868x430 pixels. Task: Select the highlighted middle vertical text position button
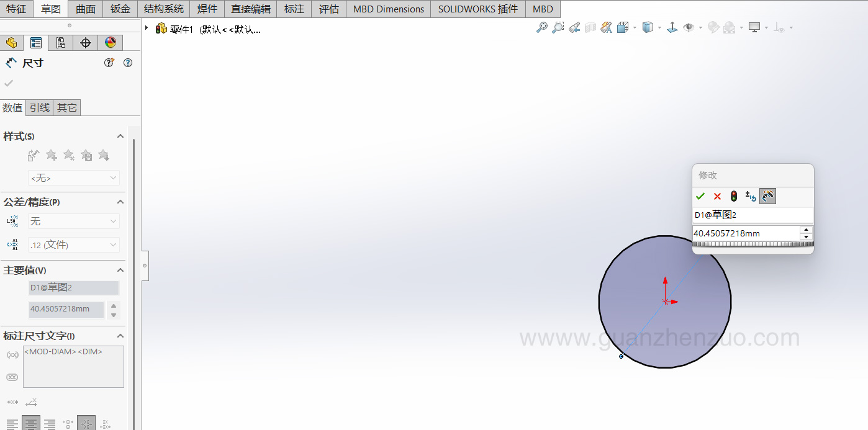point(86,423)
